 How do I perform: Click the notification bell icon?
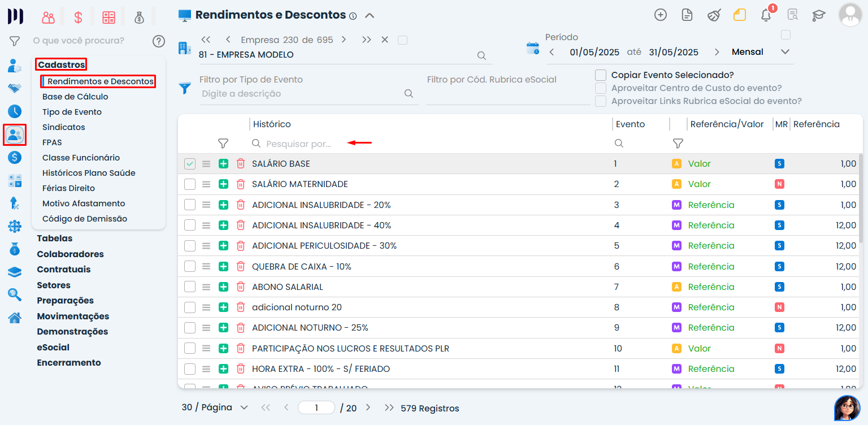[766, 15]
